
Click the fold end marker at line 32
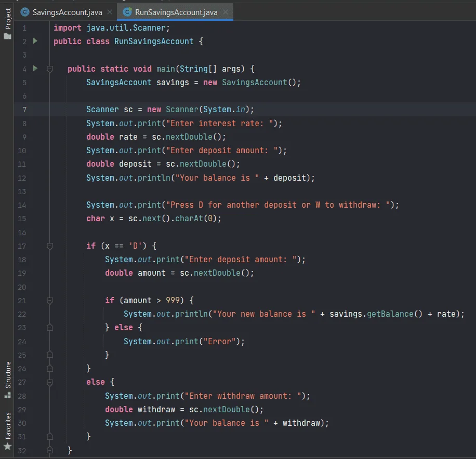[x=50, y=450]
